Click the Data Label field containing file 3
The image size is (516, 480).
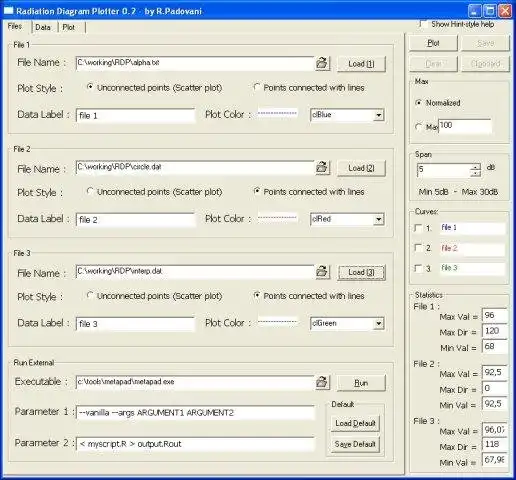pos(135,324)
